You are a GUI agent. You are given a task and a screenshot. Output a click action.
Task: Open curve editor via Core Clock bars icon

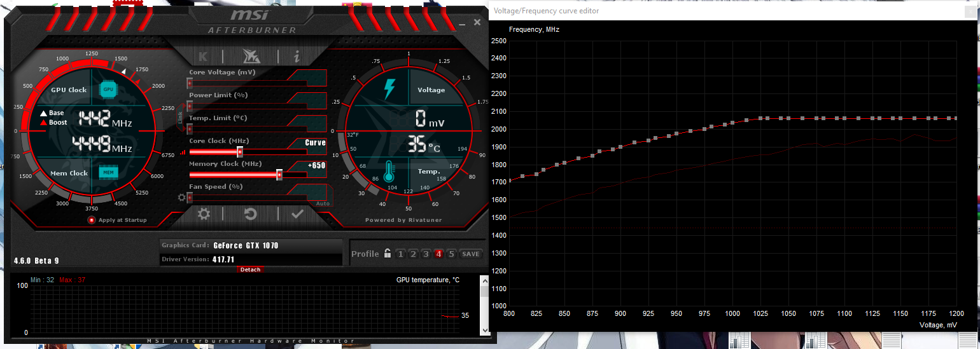pos(183,152)
